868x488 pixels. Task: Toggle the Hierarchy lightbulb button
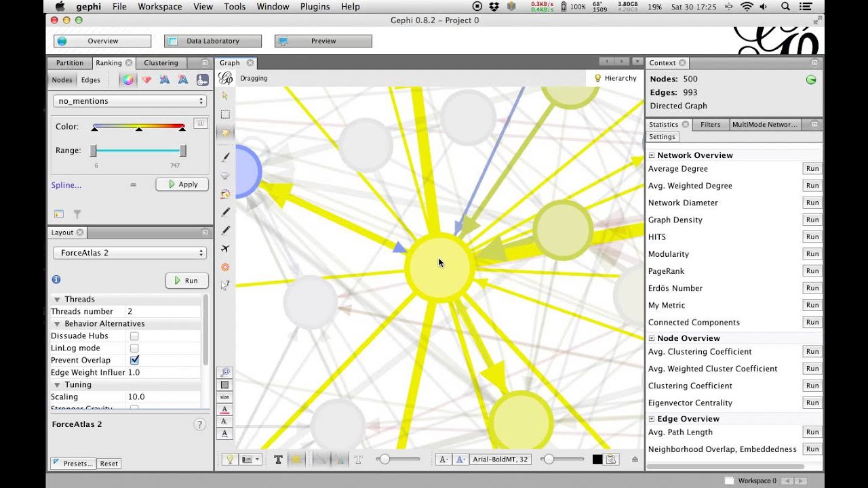[615, 79]
